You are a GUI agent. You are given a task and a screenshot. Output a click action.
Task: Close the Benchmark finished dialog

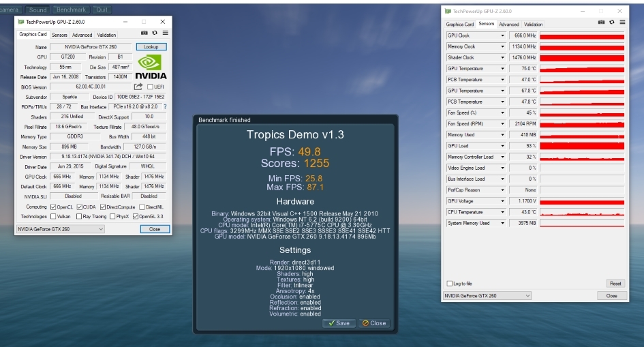tap(374, 323)
